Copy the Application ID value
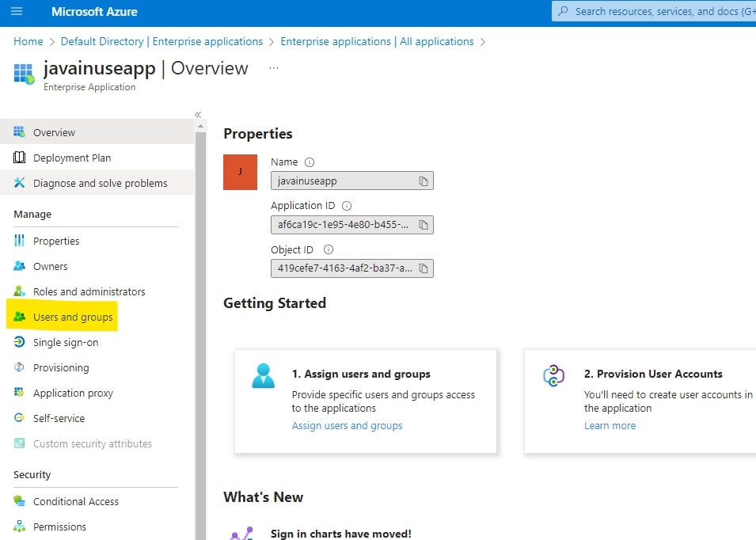The height and width of the screenshot is (540, 756). click(424, 225)
